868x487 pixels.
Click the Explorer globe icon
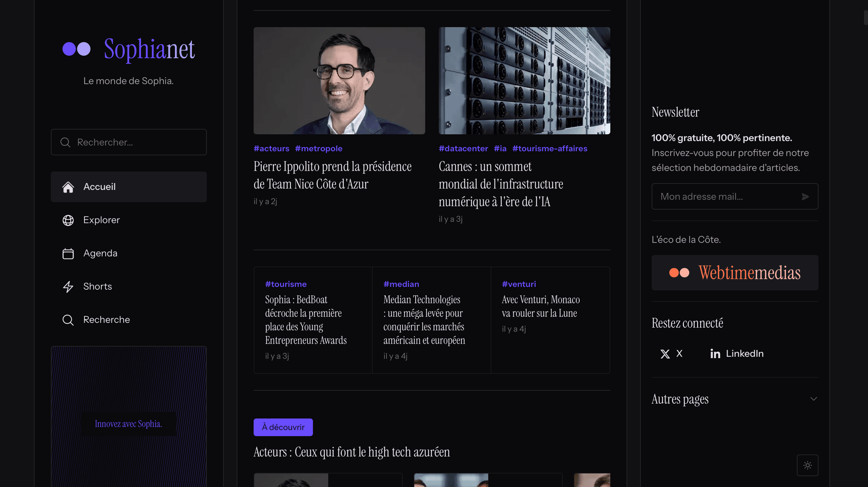click(x=68, y=220)
